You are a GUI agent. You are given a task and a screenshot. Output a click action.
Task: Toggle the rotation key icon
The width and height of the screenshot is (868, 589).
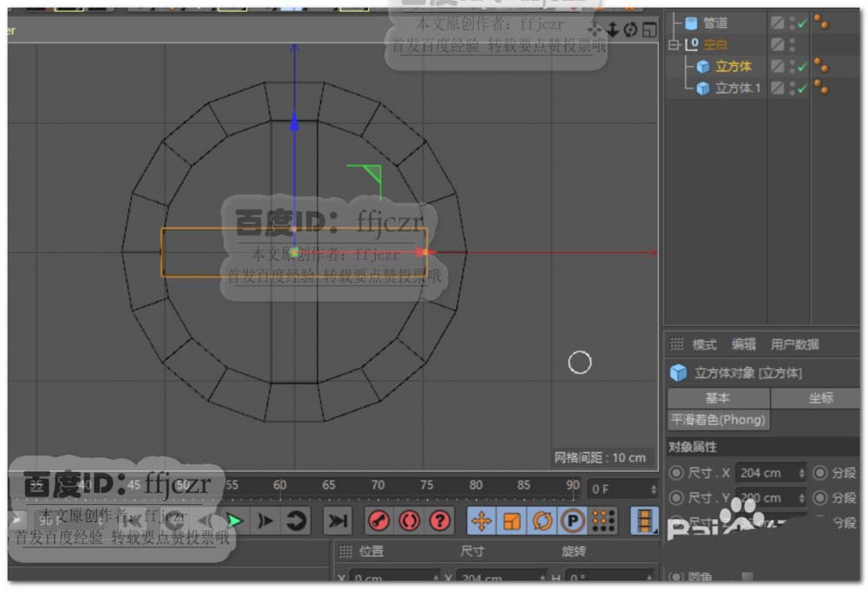[x=542, y=520]
